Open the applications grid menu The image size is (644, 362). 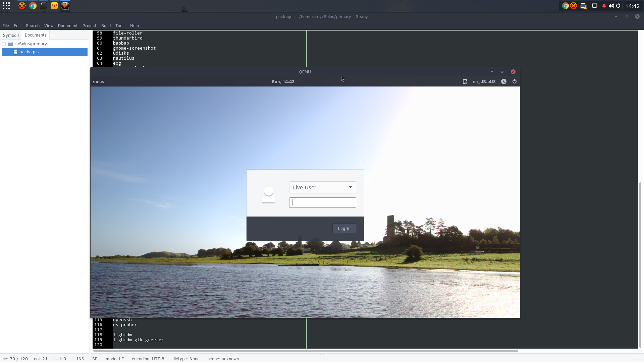point(6,6)
